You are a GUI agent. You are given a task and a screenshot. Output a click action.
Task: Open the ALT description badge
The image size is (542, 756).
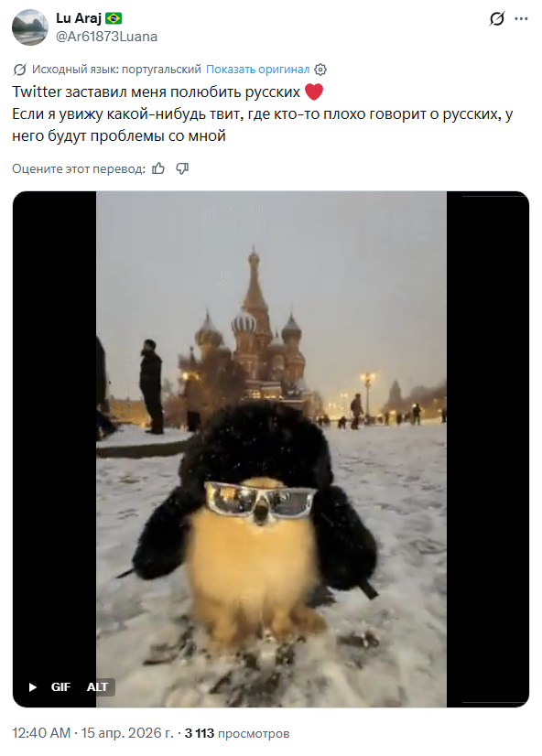97,687
